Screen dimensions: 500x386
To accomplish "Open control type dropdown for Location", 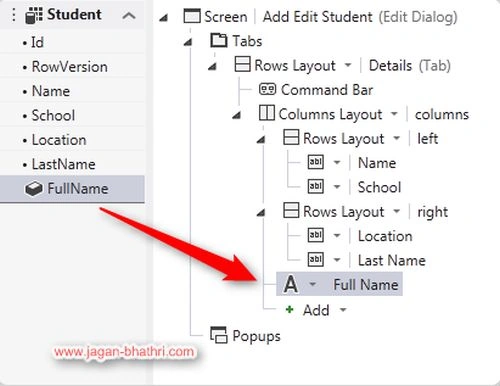I will click(x=337, y=236).
